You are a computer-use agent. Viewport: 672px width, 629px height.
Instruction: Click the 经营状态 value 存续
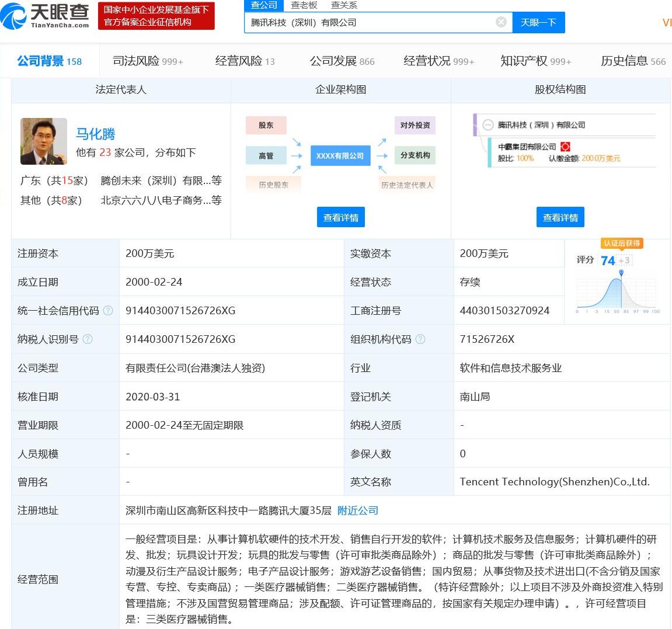click(x=470, y=282)
